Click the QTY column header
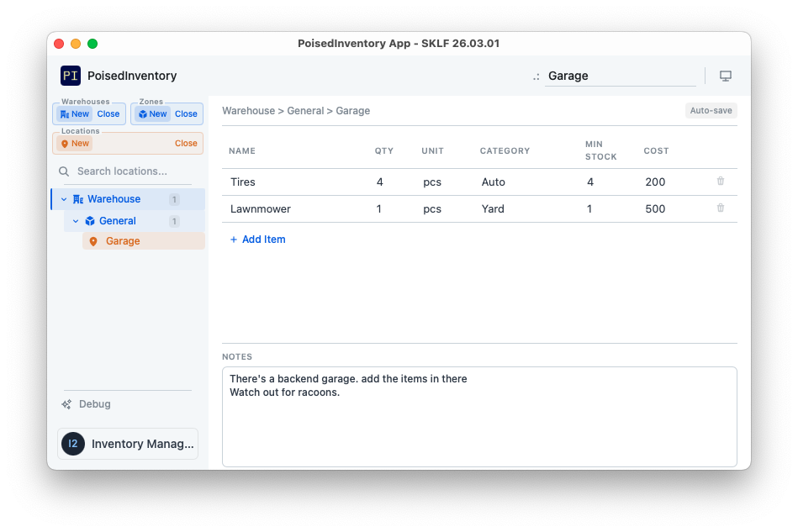This screenshot has width=798, height=532. [384, 151]
